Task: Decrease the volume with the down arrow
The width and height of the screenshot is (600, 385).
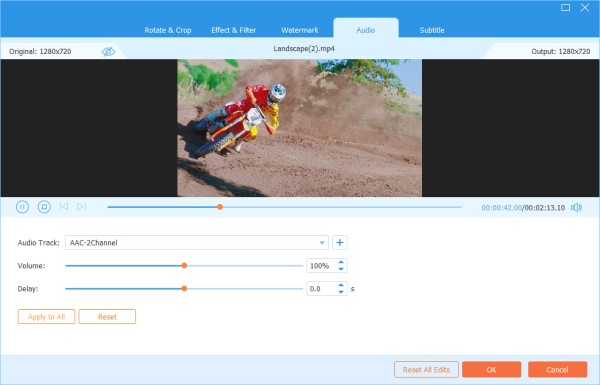Action: click(x=341, y=269)
